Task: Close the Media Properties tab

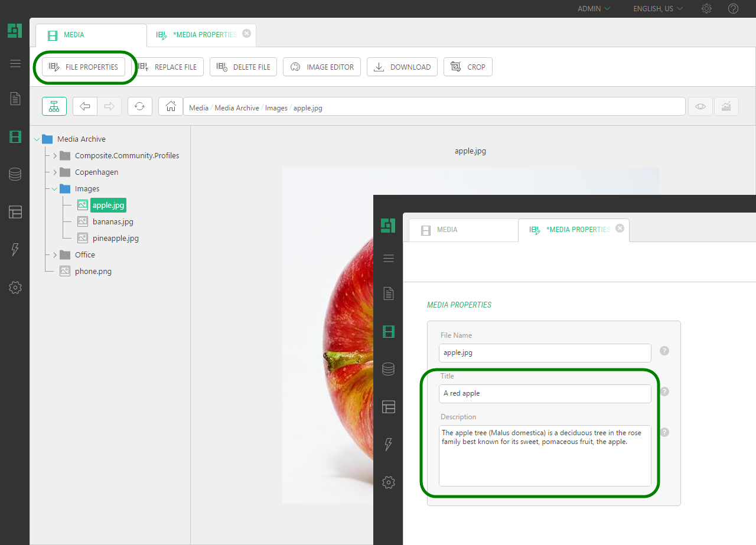Action: pos(246,34)
